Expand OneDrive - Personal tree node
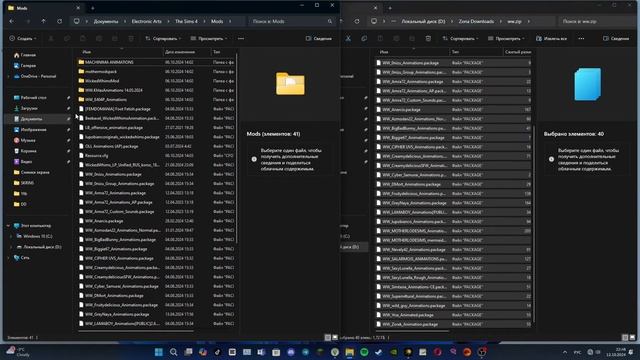Screen dimensions: 640x360 pos(9,76)
